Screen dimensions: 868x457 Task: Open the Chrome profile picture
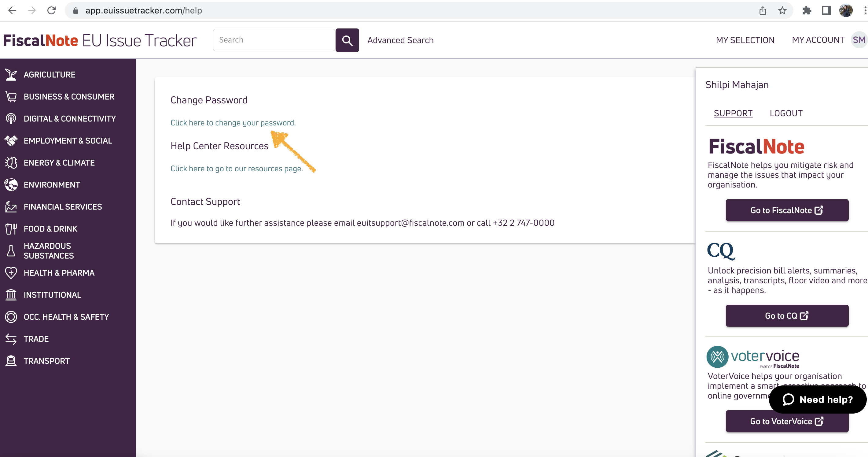(x=846, y=11)
